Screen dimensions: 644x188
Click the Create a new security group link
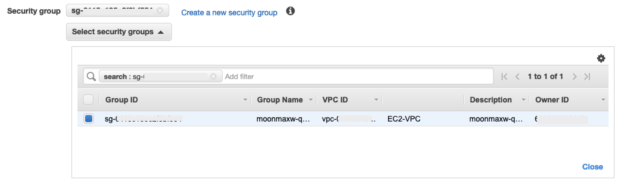[229, 12]
